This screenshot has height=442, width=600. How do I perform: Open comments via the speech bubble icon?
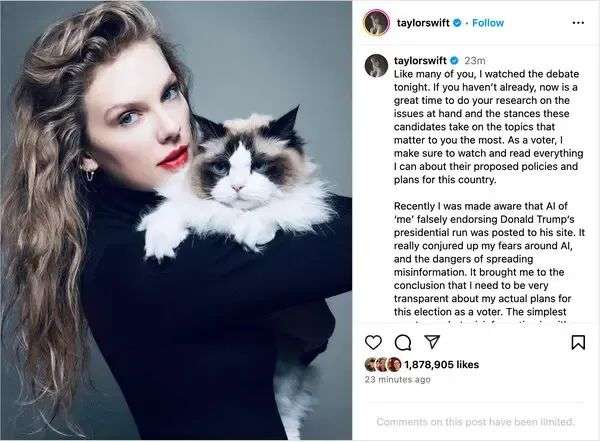403,342
